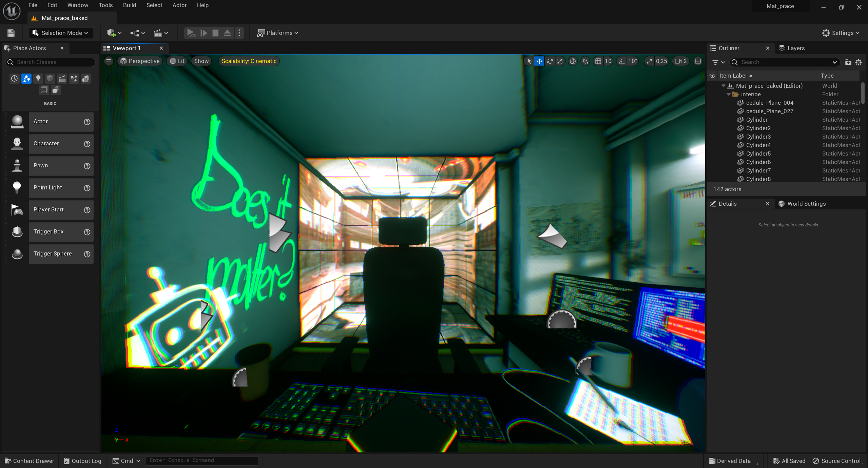Click the Enter Console Command field
The width and height of the screenshot is (868, 468).
(x=202, y=460)
